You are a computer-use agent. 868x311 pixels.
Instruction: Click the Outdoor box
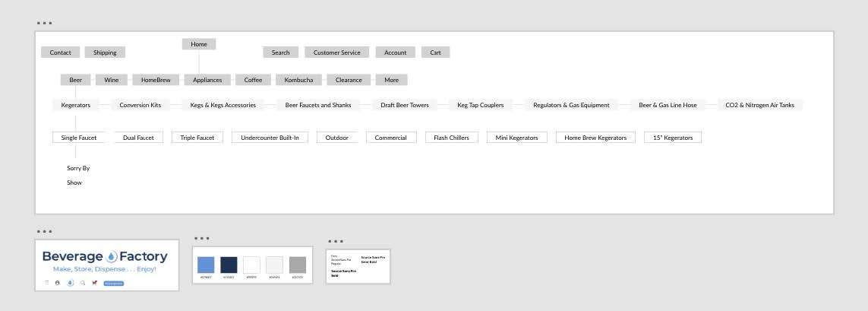tap(336, 138)
